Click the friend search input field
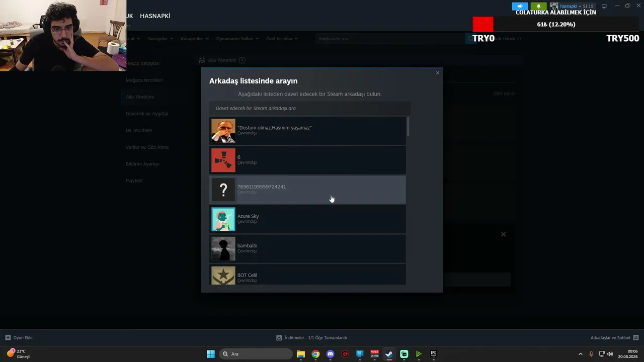 (x=310, y=108)
